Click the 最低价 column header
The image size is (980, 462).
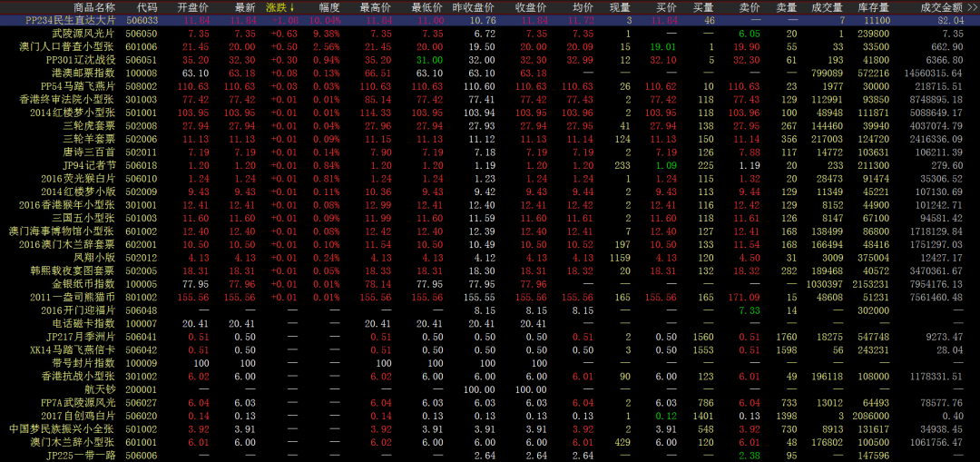click(x=426, y=7)
